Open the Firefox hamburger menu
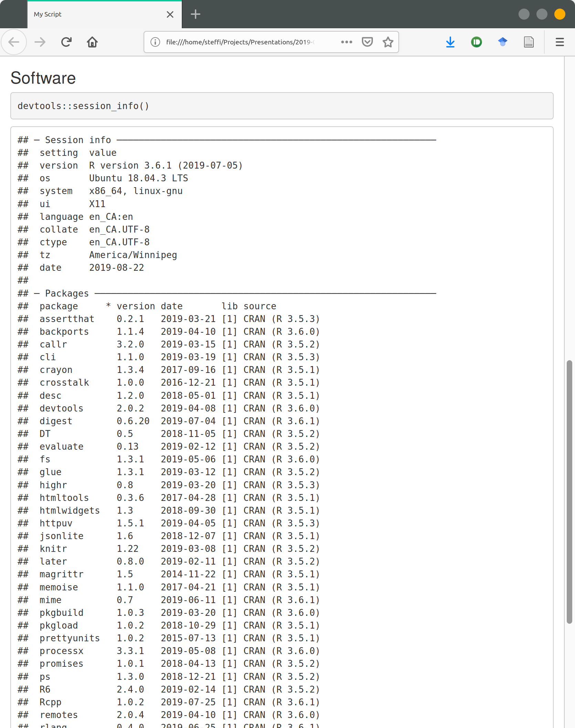575x728 pixels. 560,42
